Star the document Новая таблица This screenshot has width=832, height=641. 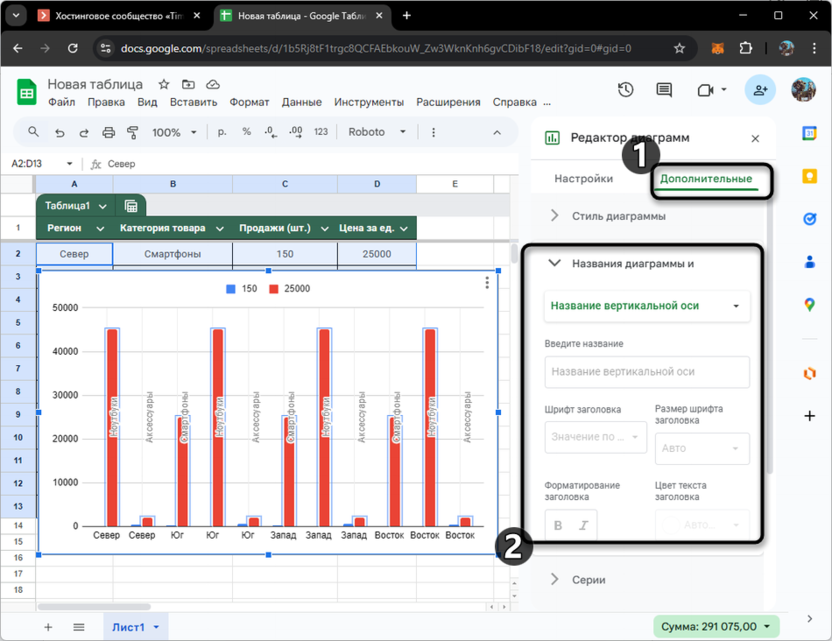coord(164,85)
